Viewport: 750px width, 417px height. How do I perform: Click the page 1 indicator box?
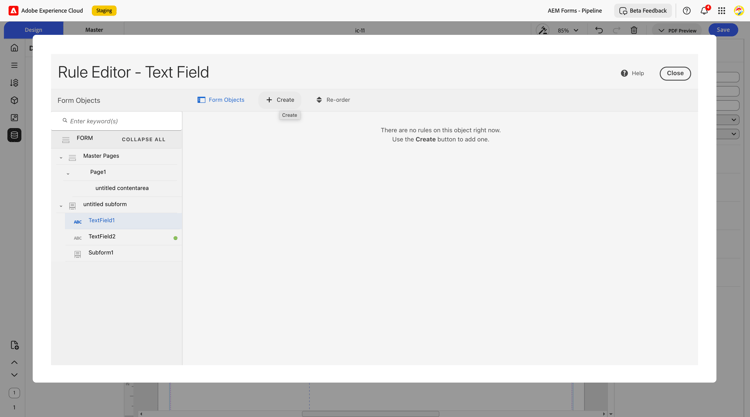14,393
